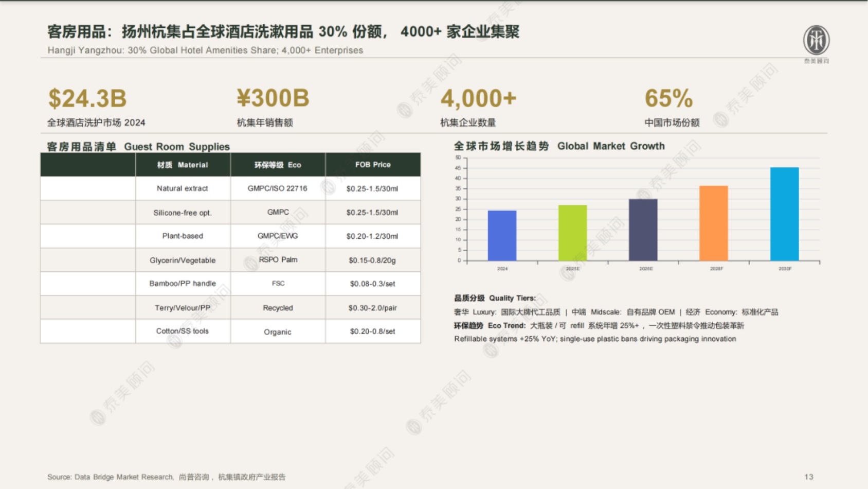The image size is (868, 489).
Task: Click the caption '中国市场份额'
Action: pos(672,123)
